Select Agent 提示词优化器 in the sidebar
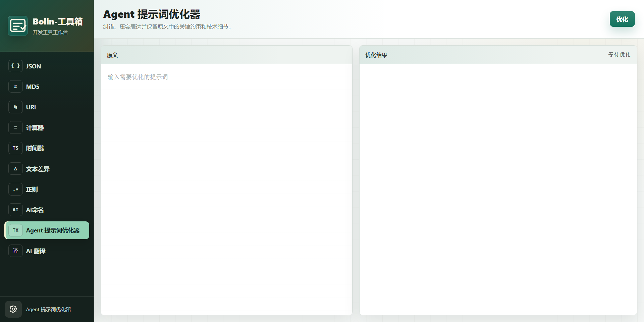Viewport: 644px width, 322px height. coord(47,230)
